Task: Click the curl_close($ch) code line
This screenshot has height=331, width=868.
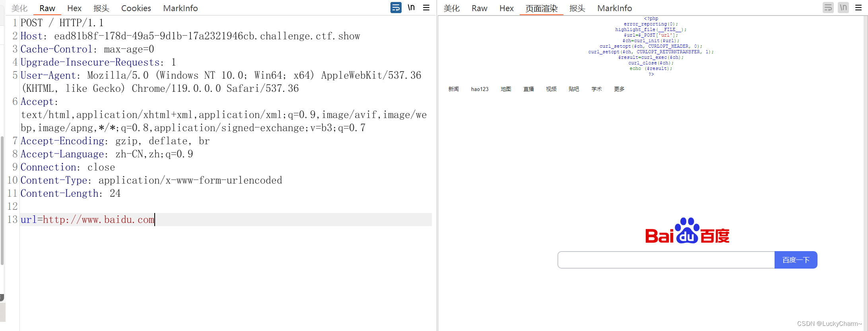Action: (x=651, y=63)
